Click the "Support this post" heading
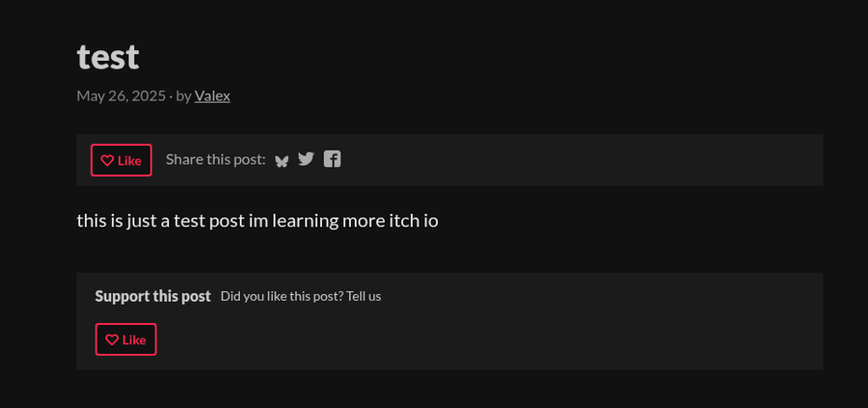 click(x=152, y=296)
